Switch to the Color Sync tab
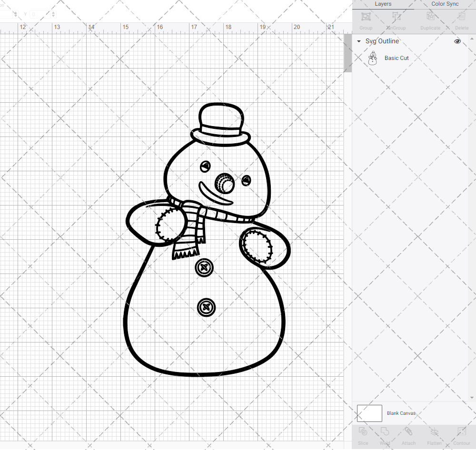Viewport: 476px width, 450px height. pyautogui.click(x=445, y=4)
